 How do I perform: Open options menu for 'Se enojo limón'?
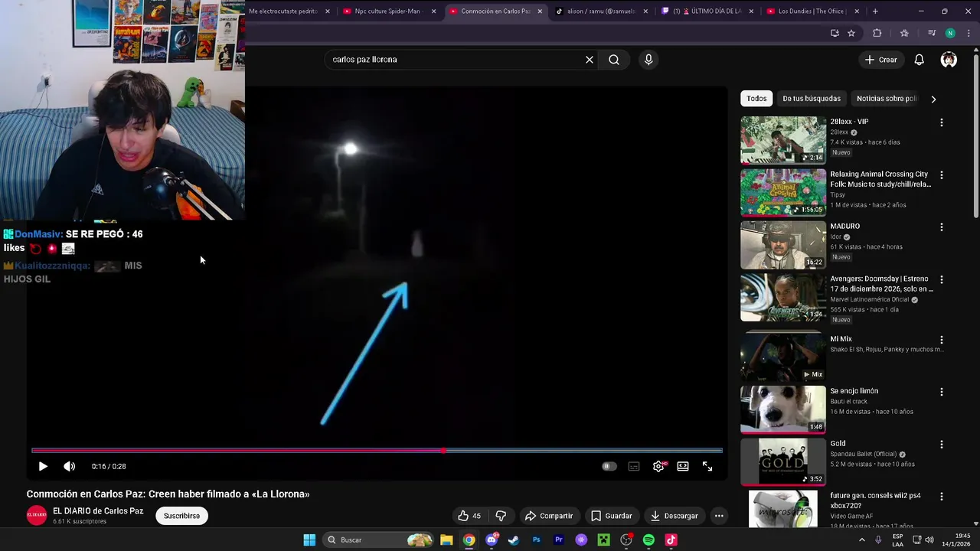point(942,392)
